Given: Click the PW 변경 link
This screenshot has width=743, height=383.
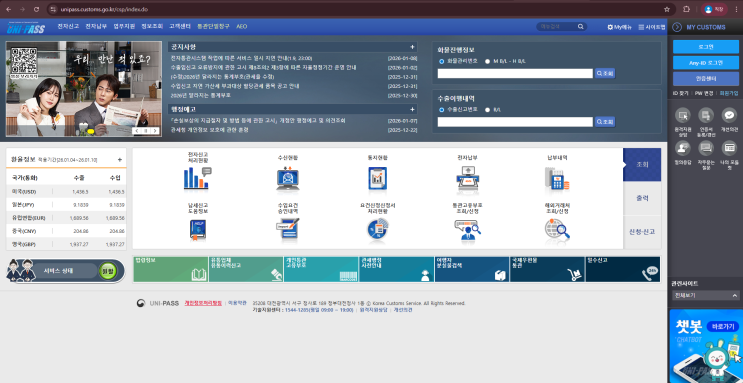Looking at the screenshot, I should (705, 93).
